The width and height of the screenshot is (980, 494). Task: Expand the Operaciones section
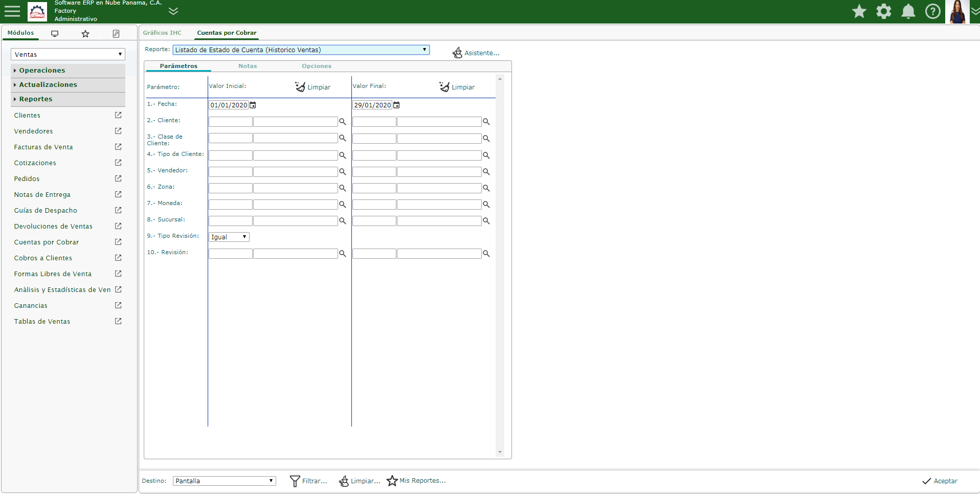(x=68, y=71)
